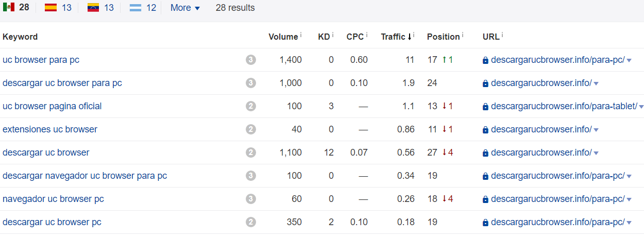Screen dimensions: 644x237
Task: Click info icon next to Volume header
Action: [x=301, y=35]
